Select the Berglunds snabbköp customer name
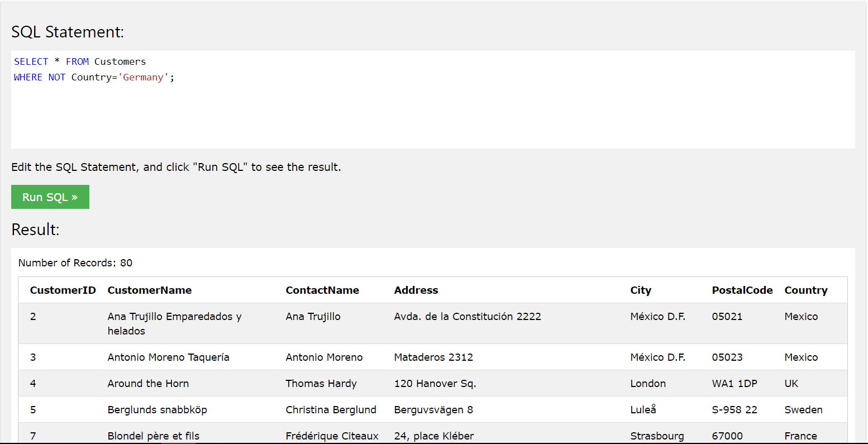 point(157,409)
